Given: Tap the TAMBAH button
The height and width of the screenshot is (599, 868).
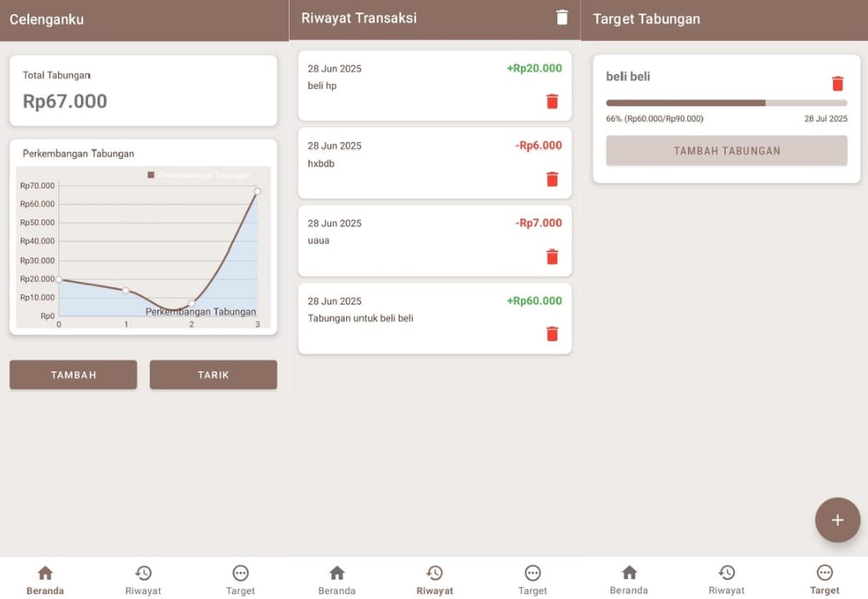Looking at the screenshot, I should (x=73, y=374).
